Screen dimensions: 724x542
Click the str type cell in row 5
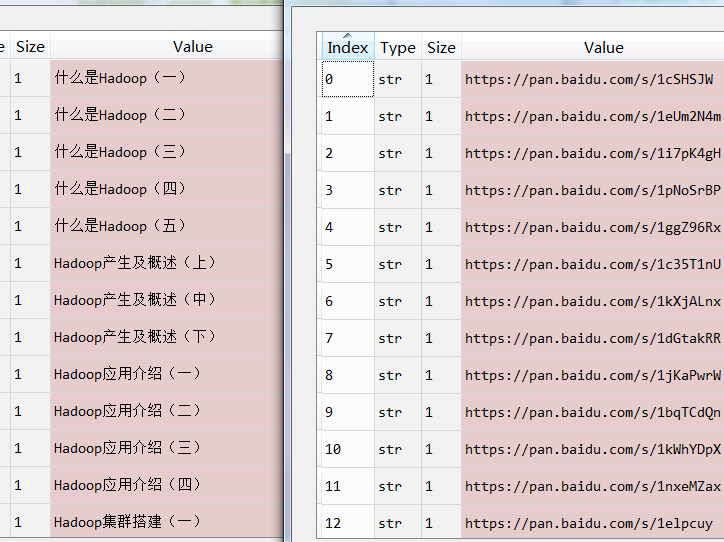pyautogui.click(x=398, y=264)
